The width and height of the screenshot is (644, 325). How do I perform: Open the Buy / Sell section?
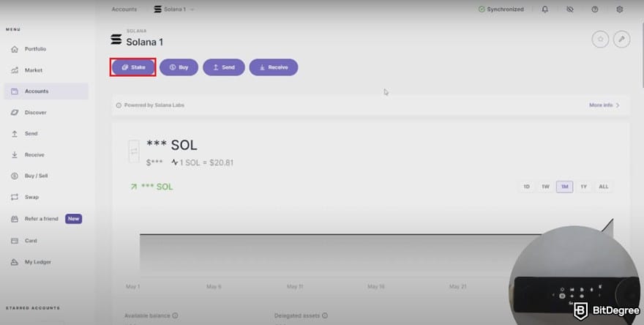36,176
